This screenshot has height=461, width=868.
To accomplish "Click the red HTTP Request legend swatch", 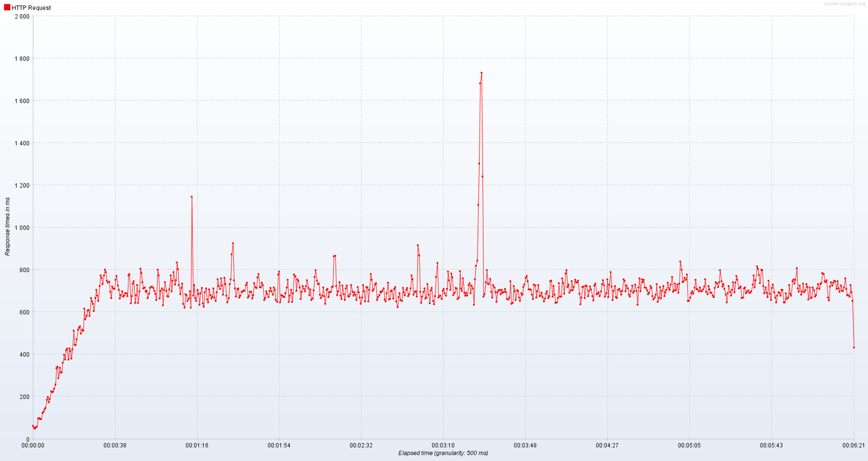I will coord(7,8).
